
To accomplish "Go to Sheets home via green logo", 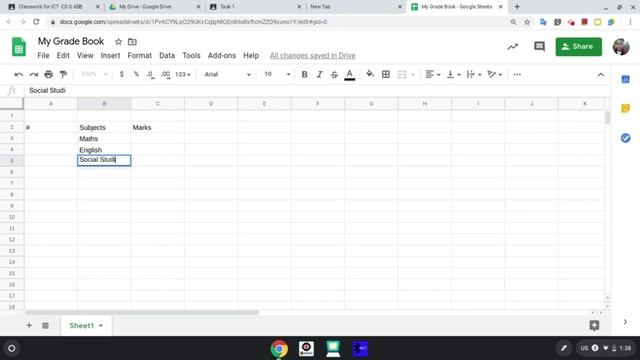I will pyautogui.click(x=18, y=47).
